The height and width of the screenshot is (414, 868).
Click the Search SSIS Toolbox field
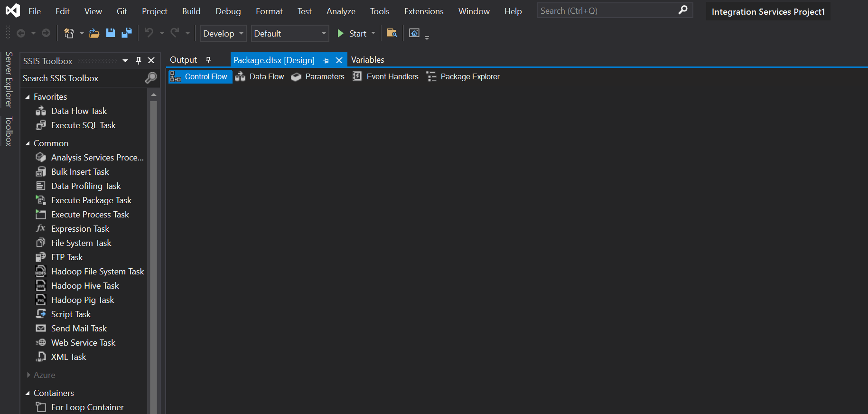click(83, 78)
